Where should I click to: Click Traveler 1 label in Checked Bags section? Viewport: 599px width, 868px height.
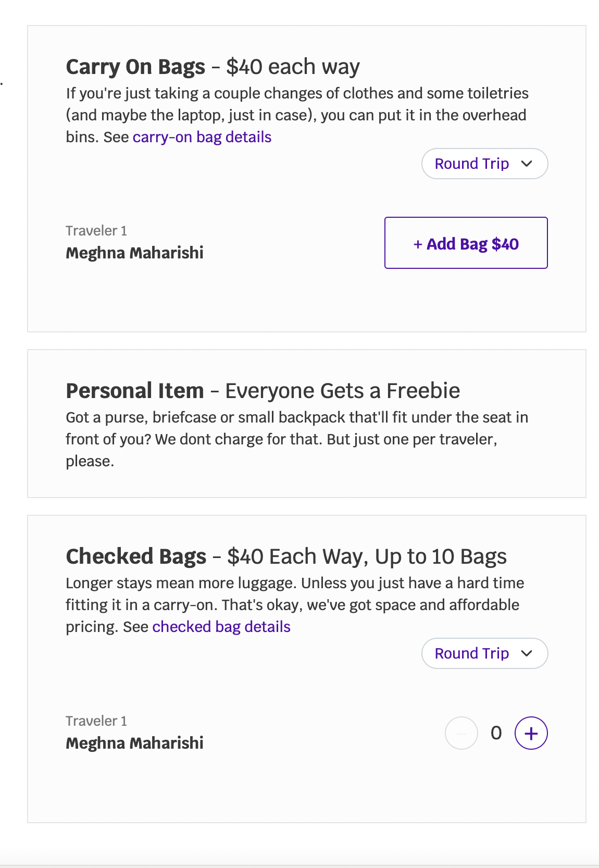pyautogui.click(x=96, y=721)
